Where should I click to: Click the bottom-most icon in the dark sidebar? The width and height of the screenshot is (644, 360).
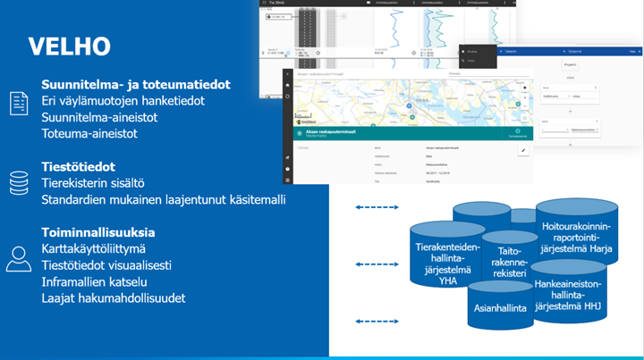pos(287,180)
